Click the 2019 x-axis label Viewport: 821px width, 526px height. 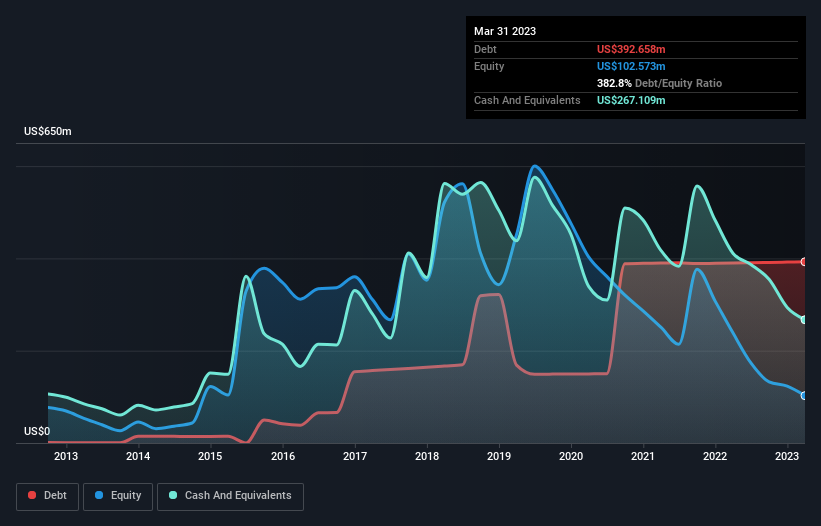point(499,456)
